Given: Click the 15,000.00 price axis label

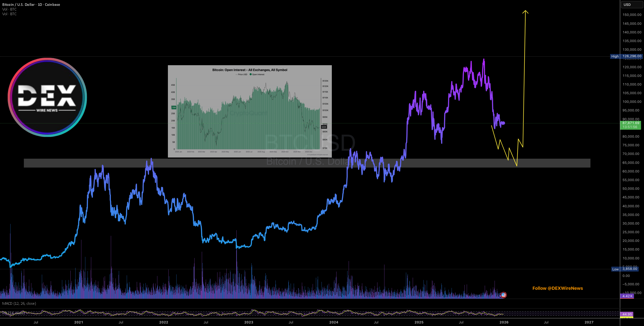Looking at the screenshot, I should tap(631, 249).
